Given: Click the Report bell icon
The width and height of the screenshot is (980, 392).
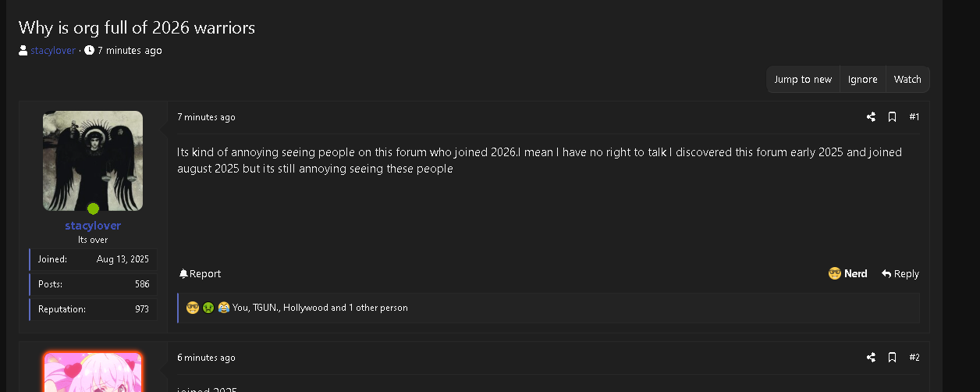Looking at the screenshot, I should [183, 274].
